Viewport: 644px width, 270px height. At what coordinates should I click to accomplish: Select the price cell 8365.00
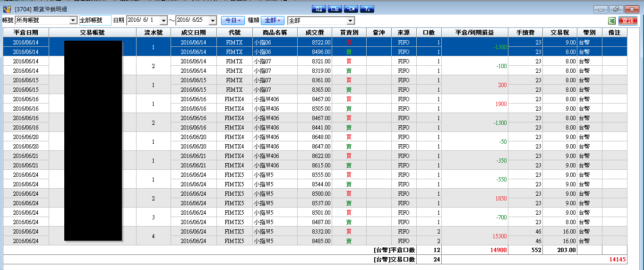315,89
